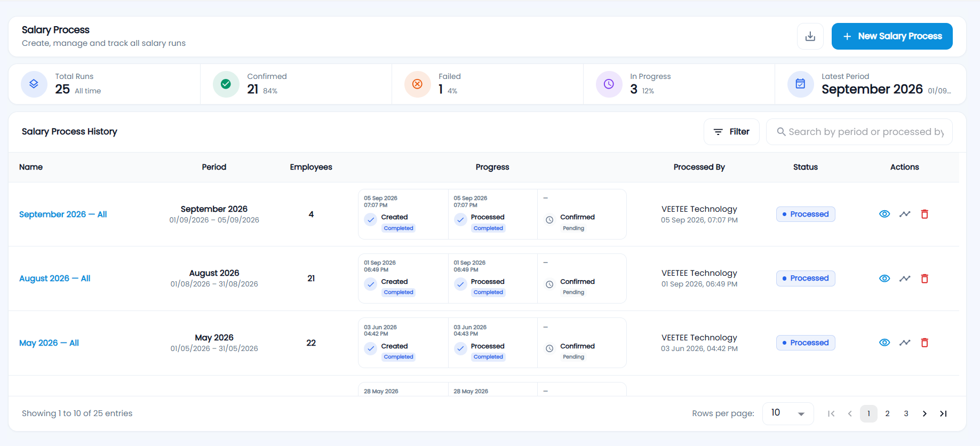The image size is (980, 446).
Task: Jump to the first page arrow
Action: (x=831, y=413)
